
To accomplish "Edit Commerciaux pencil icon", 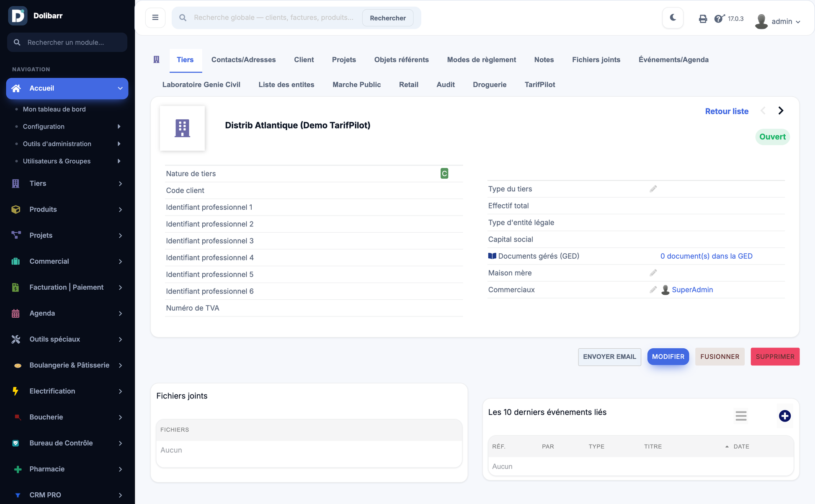I will click(x=653, y=290).
